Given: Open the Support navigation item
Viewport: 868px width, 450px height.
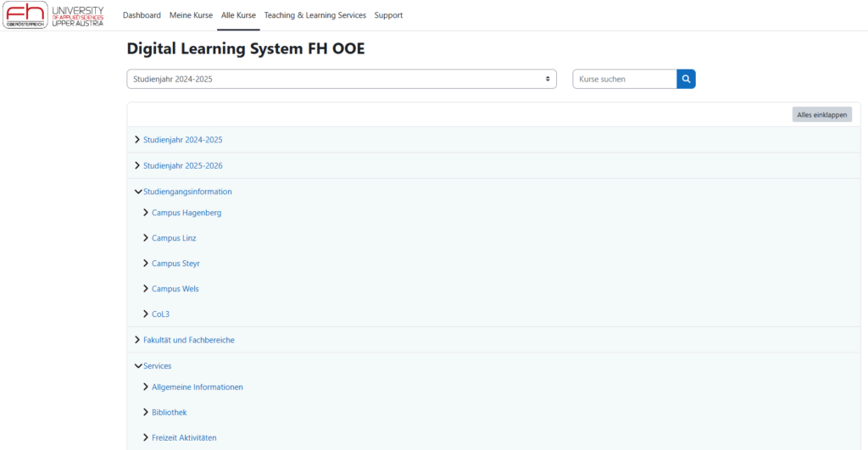Looking at the screenshot, I should [x=388, y=15].
